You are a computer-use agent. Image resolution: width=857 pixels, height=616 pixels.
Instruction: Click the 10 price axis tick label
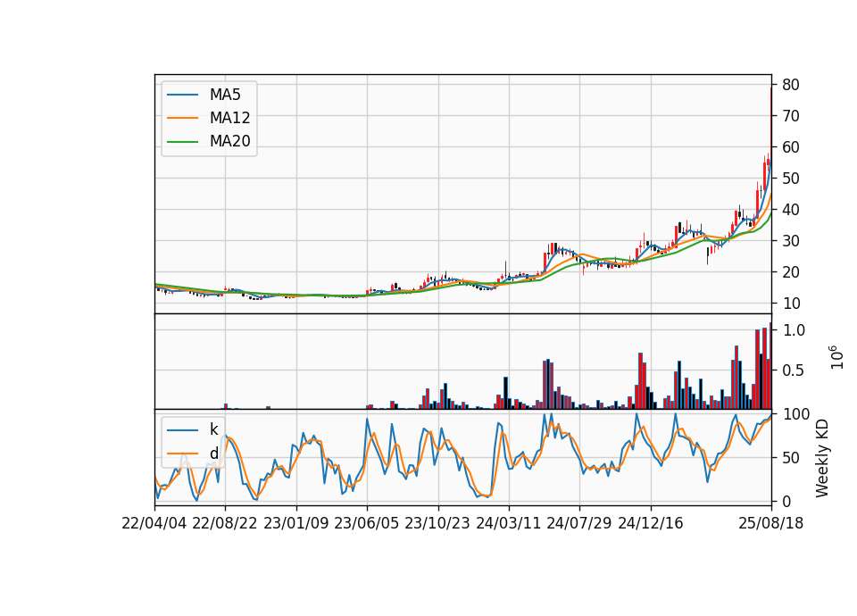click(x=790, y=304)
